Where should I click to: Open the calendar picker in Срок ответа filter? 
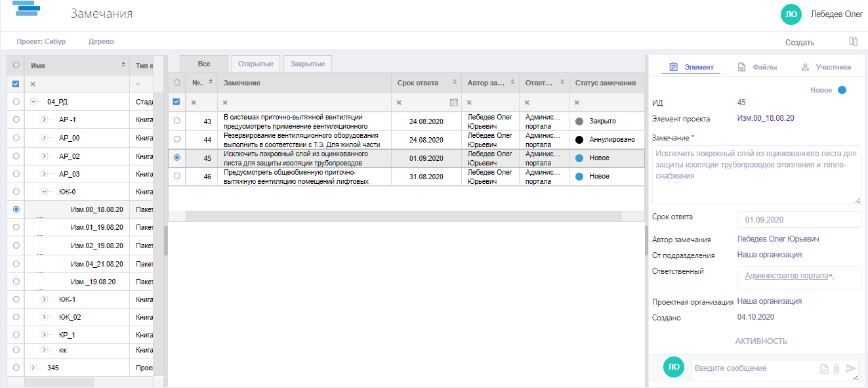click(x=453, y=102)
